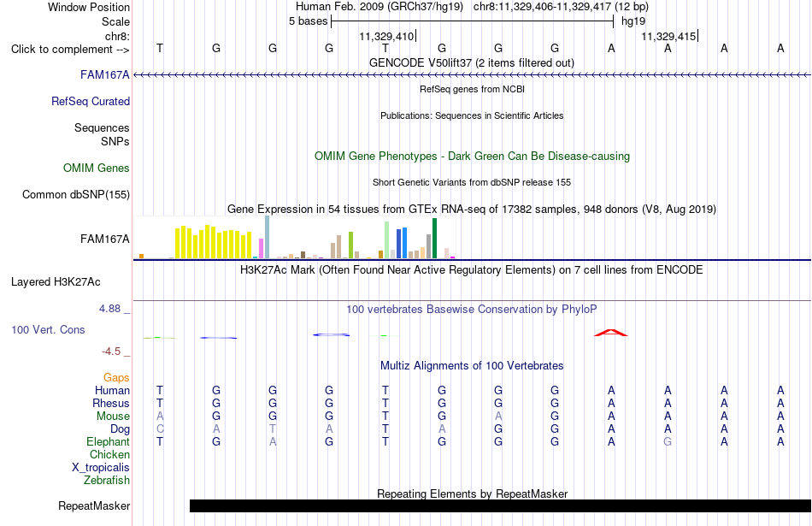The width and height of the screenshot is (812, 526).
Task: Click the Mouse 'A' in first alignment column
Action: tap(160, 417)
